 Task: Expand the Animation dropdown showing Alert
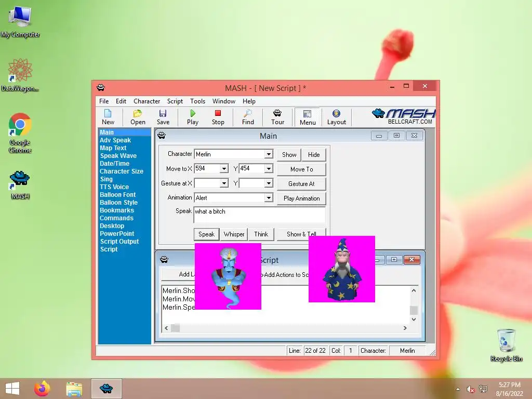[269, 197]
